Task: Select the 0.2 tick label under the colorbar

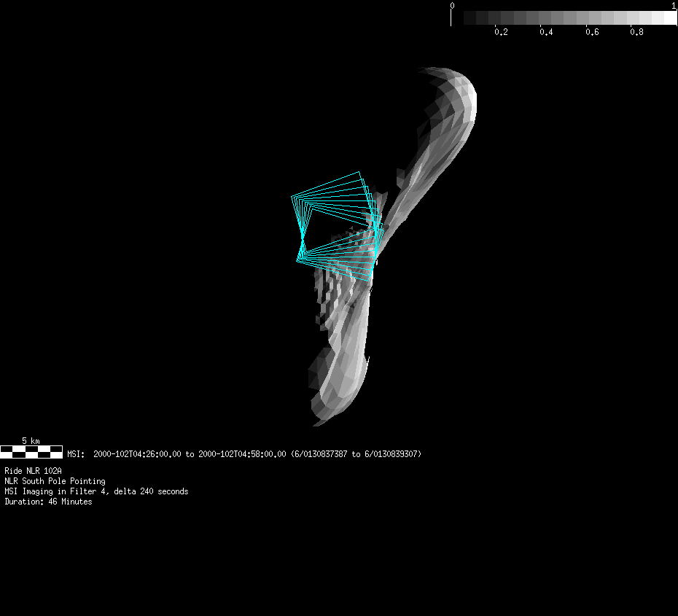Action: [x=501, y=32]
